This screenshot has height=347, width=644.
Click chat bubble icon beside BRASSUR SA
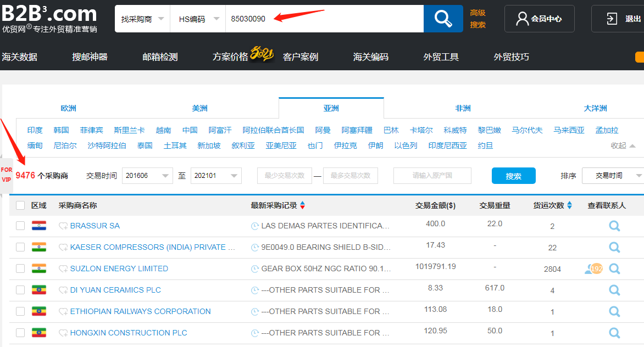pyautogui.click(x=63, y=226)
